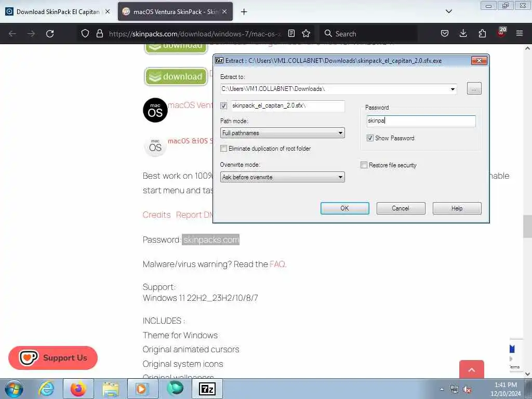Screen dimensions: 532x399
Task: Open the shield tracking protection icon
Action: 85,33
